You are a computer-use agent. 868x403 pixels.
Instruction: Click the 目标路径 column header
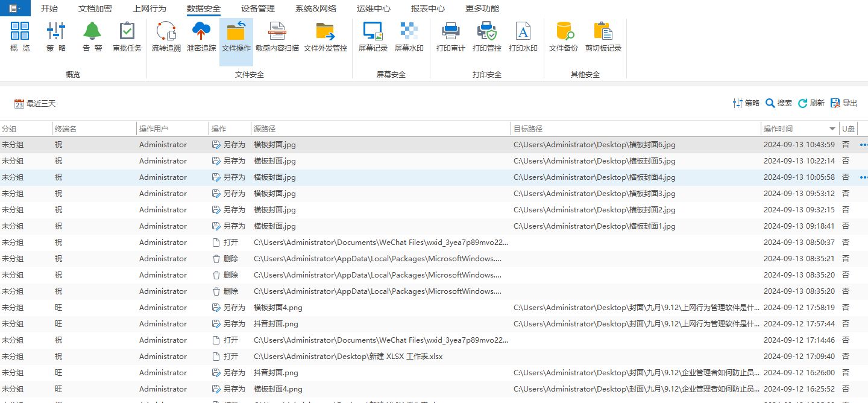point(636,129)
